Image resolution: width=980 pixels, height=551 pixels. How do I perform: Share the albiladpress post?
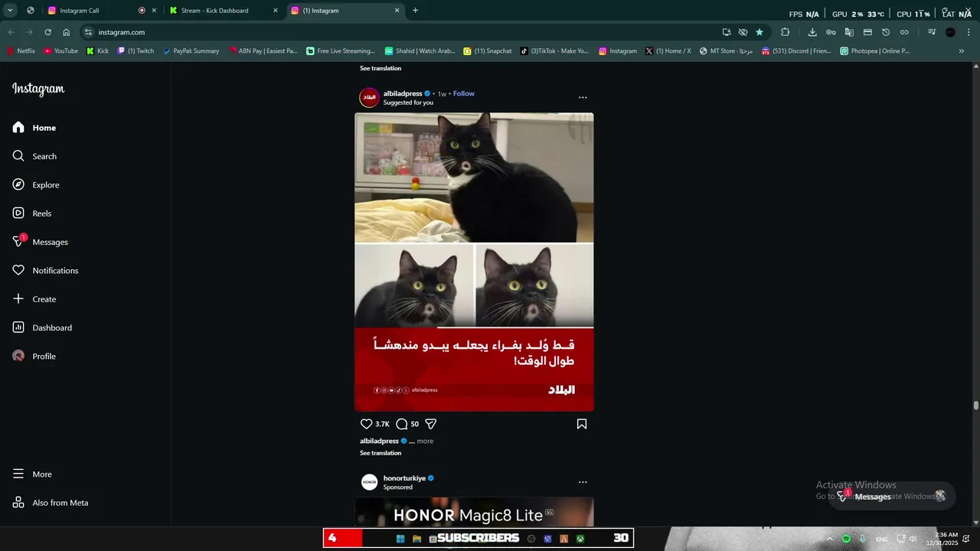430,424
